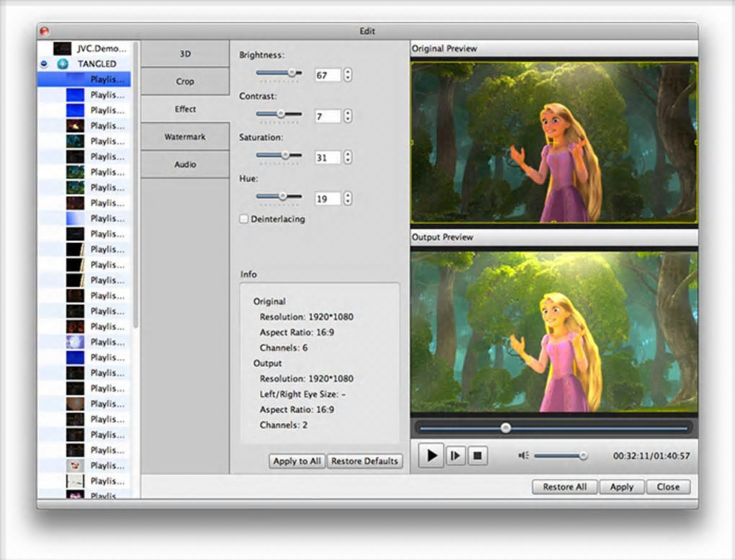Click the Output Preview video frame
735x560 pixels.
(x=554, y=332)
